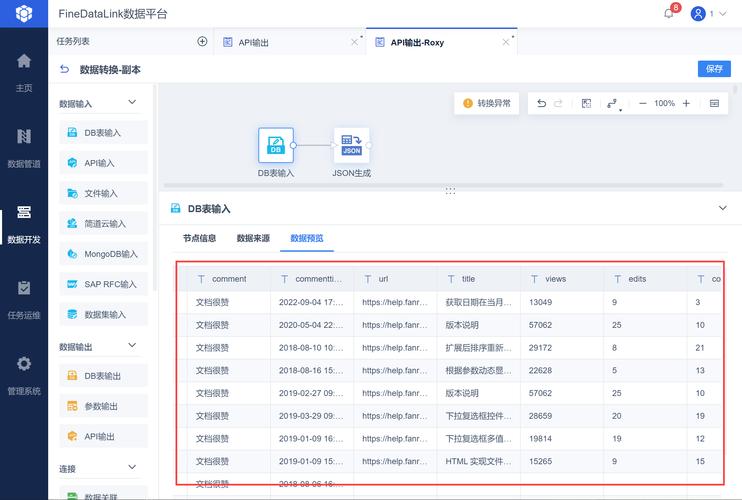Switch to the API输出-Roxy tab
This screenshot has width=742, height=500.
tap(440, 43)
